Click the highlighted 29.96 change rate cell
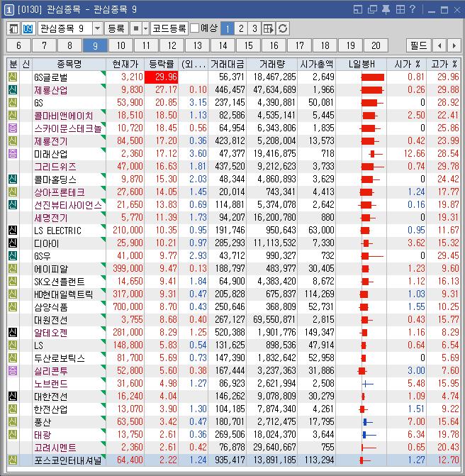This screenshot has height=476, width=465. [162, 77]
